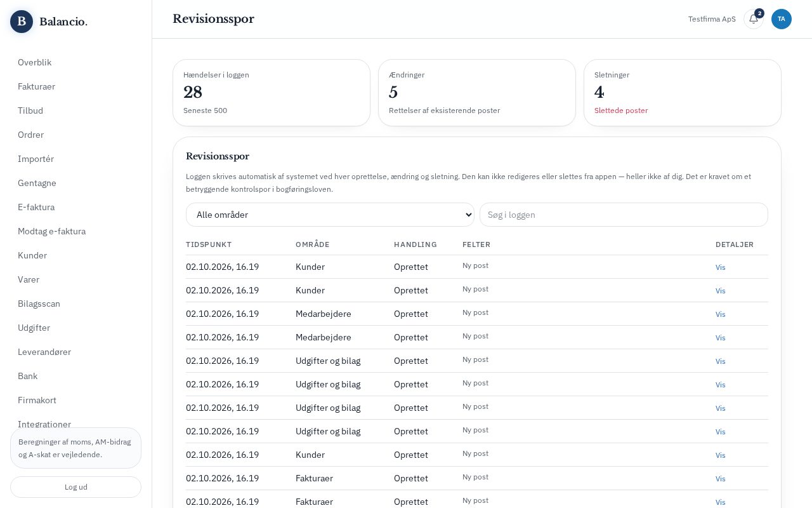Image resolution: width=812 pixels, height=508 pixels.
Task: Click Vis in the first Medarbejdere row
Action: pos(720,314)
